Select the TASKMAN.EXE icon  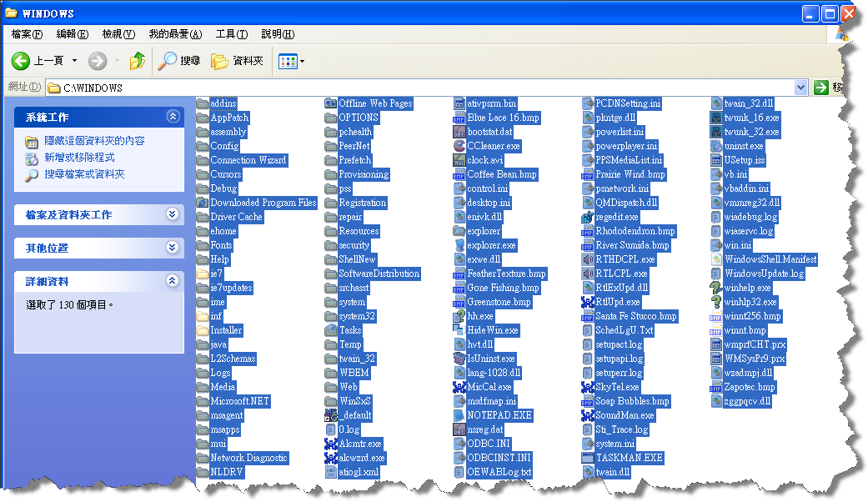point(588,458)
